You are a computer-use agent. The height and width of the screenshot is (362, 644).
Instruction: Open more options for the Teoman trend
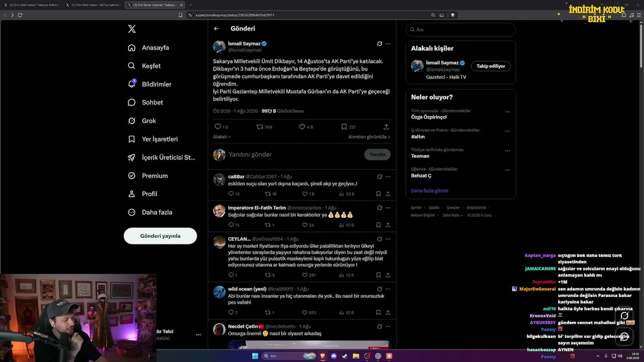click(x=507, y=151)
